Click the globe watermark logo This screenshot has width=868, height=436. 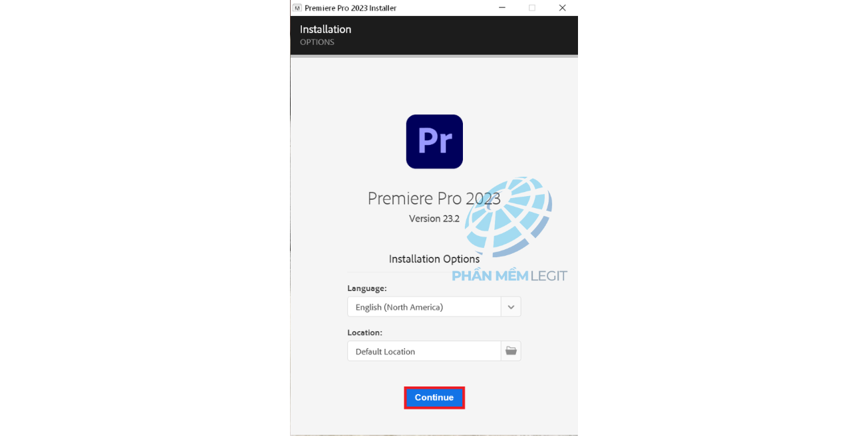tap(508, 217)
